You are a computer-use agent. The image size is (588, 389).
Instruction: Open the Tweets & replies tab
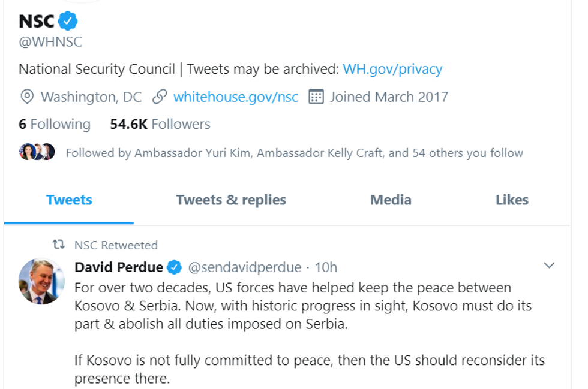pos(231,200)
